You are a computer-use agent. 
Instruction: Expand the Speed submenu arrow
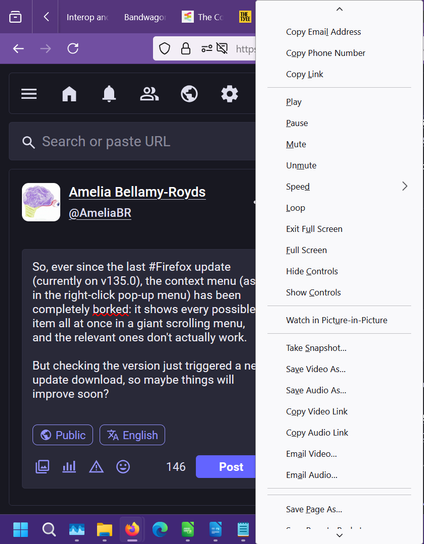(x=405, y=187)
